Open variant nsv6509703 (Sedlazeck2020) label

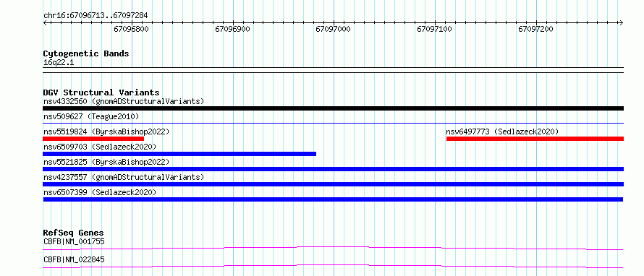[x=100, y=147]
